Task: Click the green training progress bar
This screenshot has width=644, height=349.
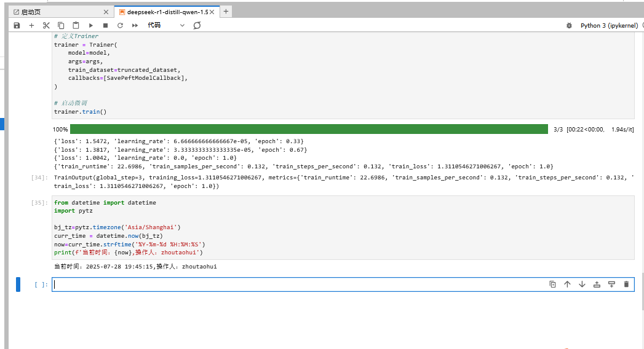Action: tap(309, 129)
